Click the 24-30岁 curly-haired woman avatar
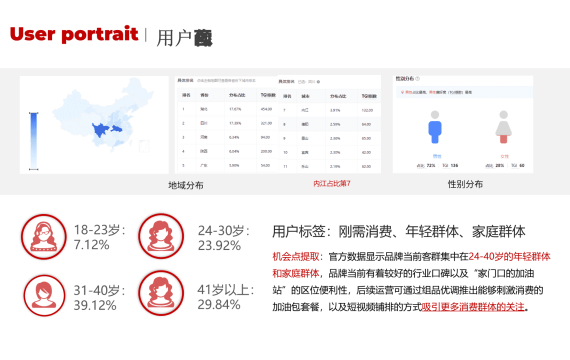 pyautogui.click(x=161, y=236)
